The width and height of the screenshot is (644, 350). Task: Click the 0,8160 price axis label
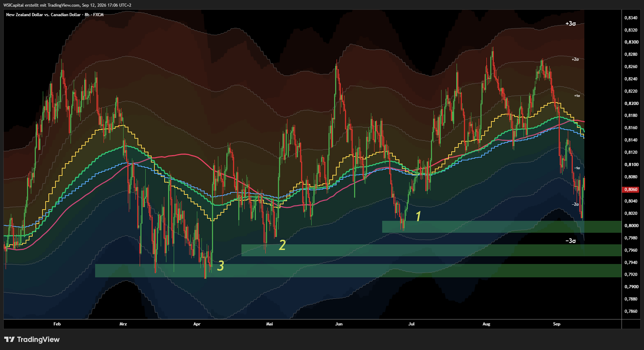tap(631, 128)
